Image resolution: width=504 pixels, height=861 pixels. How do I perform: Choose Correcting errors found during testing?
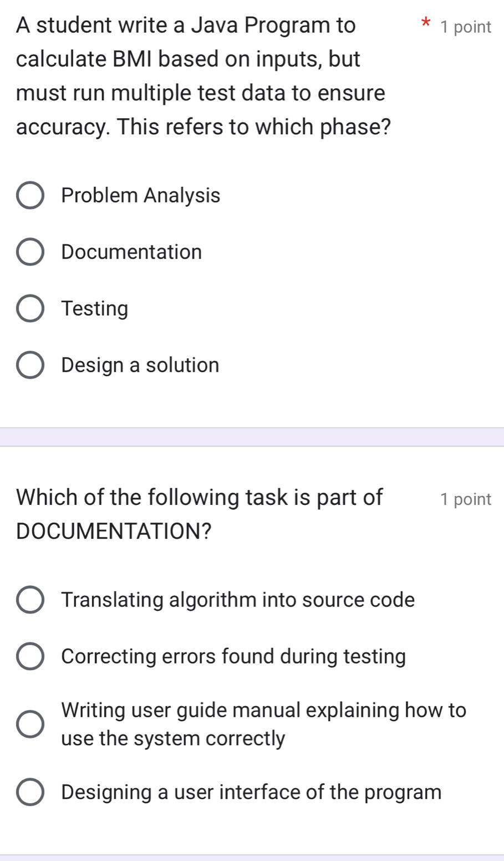(30, 656)
